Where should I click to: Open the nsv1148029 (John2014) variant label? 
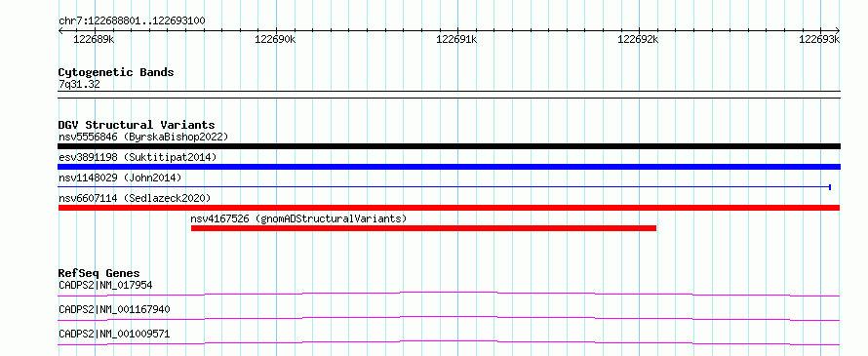pos(120,178)
